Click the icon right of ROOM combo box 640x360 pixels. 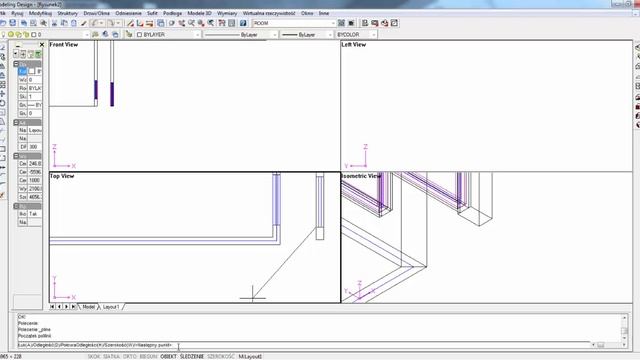(x=341, y=23)
